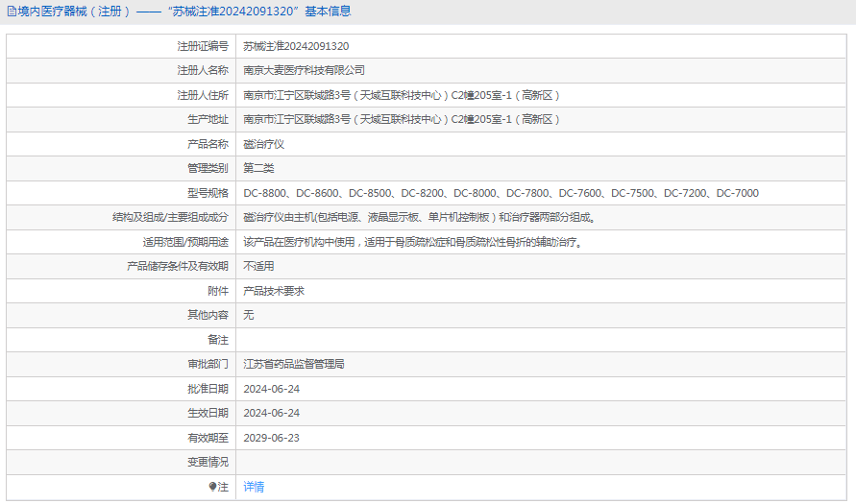This screenshot has width=856, height=504.
Task: Select expiry date 2029-06-23
Action: pyautogui.click(x=271, y=438)
